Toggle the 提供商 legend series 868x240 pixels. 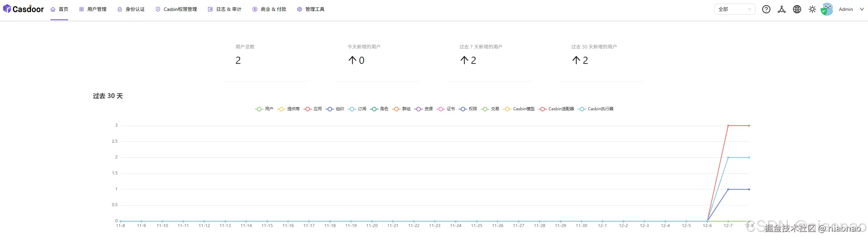coord(288,109)
